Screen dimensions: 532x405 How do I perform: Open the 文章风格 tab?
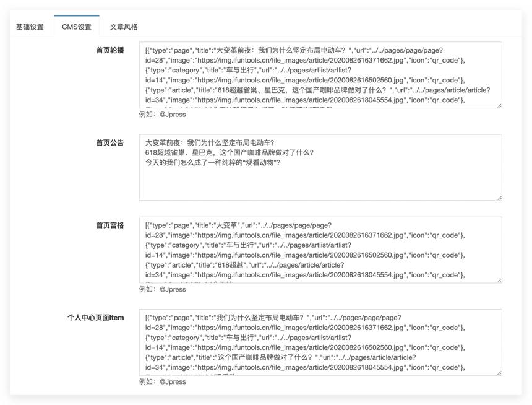point(124,27)
